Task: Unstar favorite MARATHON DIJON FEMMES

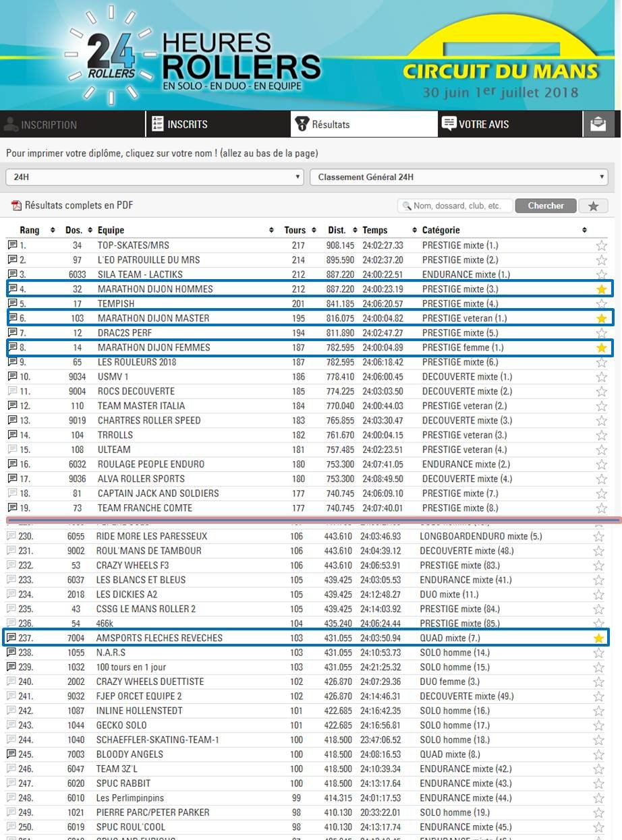Action: pyautogui.click(x=602, y=348)
